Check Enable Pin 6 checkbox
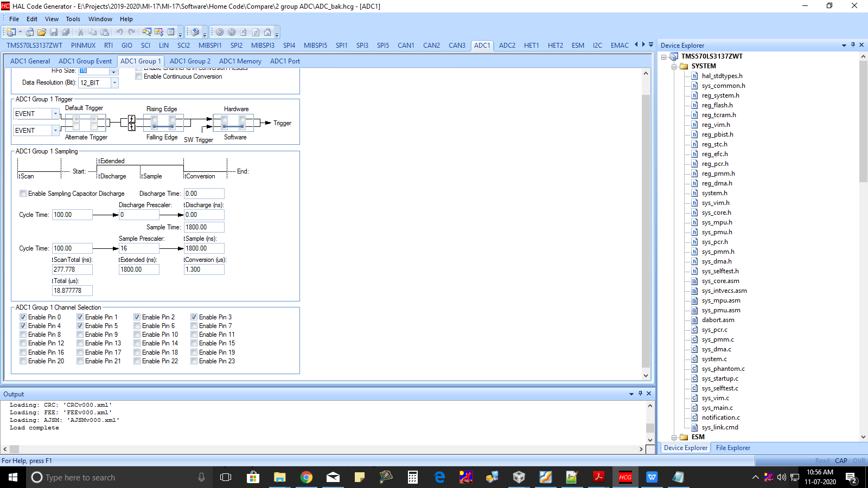 point(137,326)
